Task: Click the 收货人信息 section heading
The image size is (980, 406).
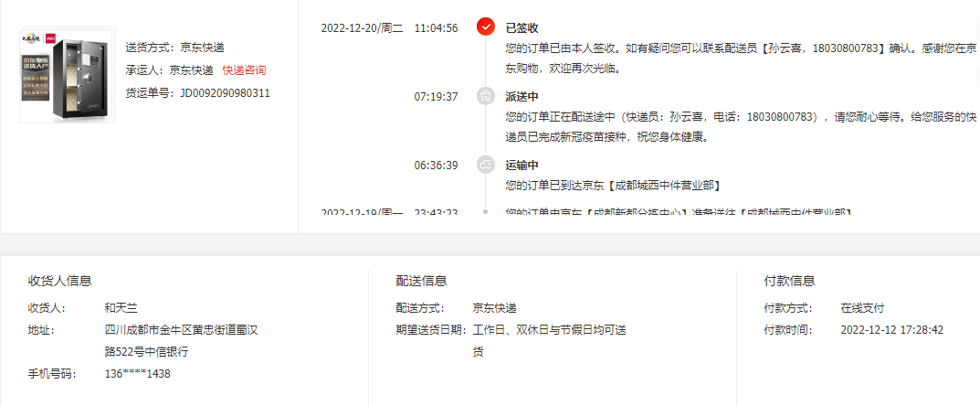Action: 60,281
